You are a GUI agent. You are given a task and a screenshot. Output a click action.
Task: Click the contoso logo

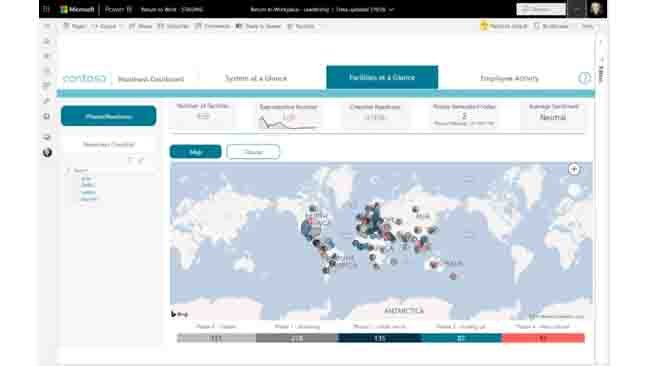84,78
